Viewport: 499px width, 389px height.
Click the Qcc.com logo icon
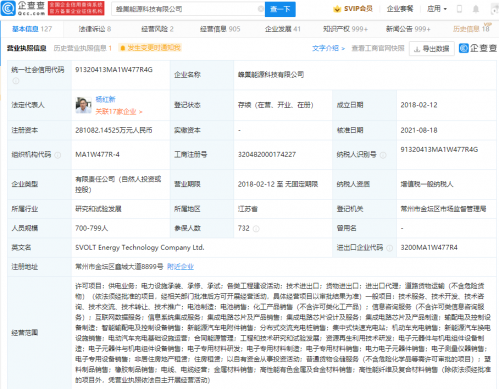[x=8, y=8]
